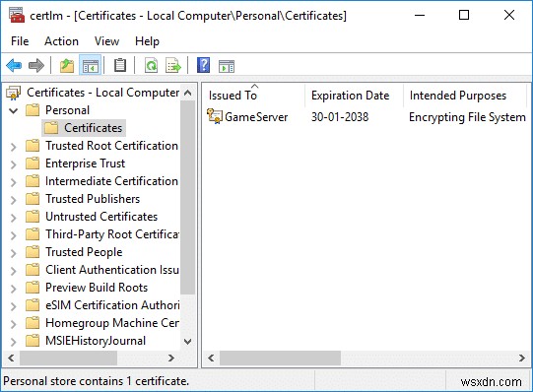Image resolution: width=533 pixels, height=392 pixels.
Task: Click details pane horizontal scrollbar left arrow
Action: coord(211,358)
